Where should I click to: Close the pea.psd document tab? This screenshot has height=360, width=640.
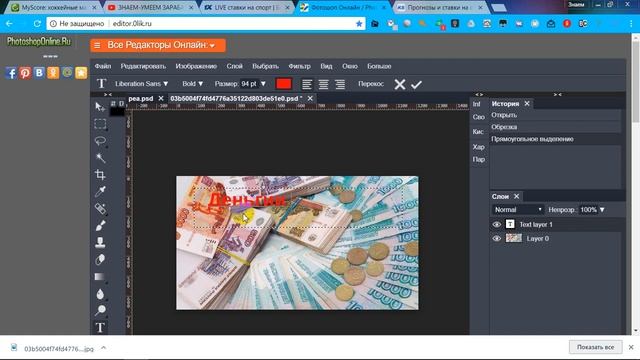(161, 98)
